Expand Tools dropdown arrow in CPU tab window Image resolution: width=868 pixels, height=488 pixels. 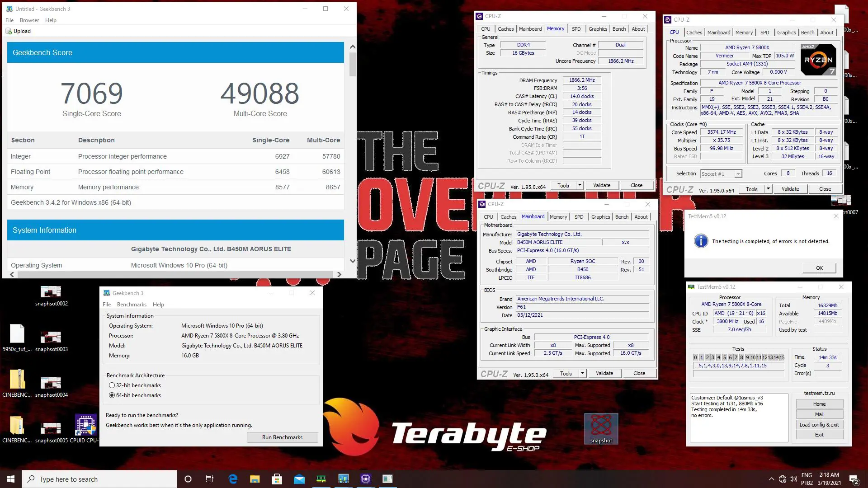pyautogui.click(x=768, y=189)
